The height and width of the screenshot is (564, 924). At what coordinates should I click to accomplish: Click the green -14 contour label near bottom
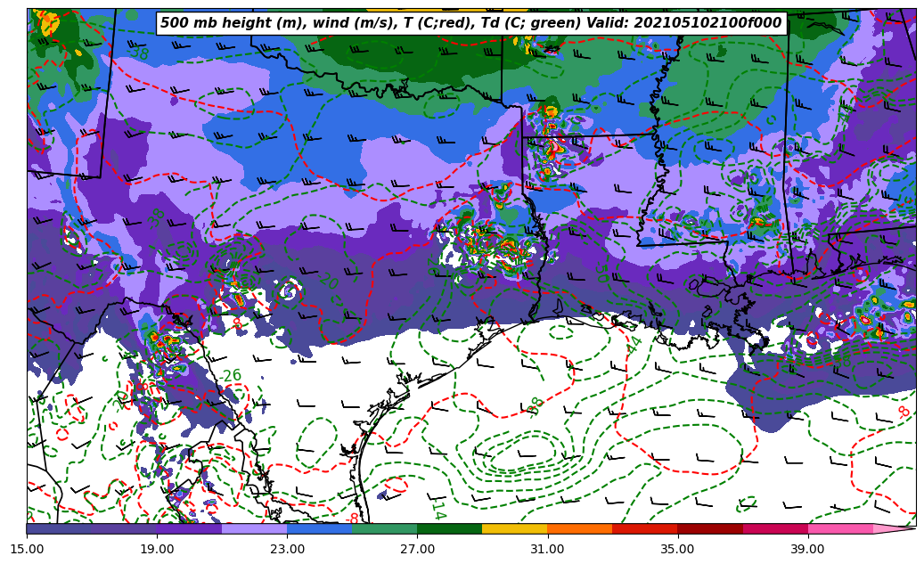(437, 510)
